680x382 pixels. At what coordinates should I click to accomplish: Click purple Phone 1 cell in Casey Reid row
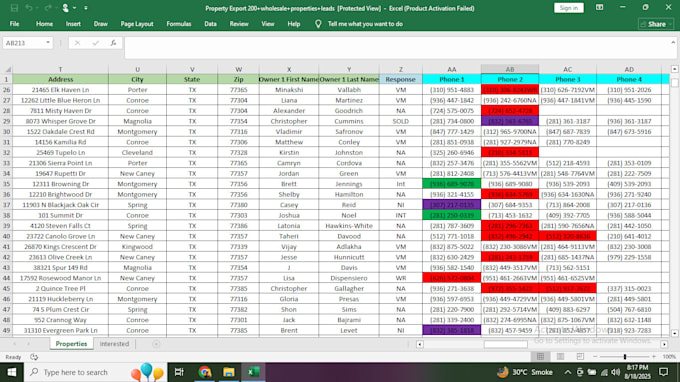[451, 205]
